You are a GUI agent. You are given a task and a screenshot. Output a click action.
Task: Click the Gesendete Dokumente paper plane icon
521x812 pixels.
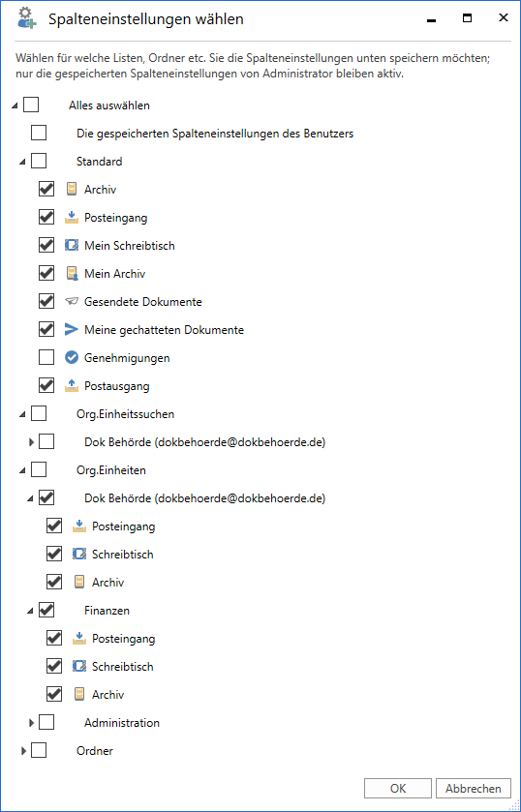(72, 301)
